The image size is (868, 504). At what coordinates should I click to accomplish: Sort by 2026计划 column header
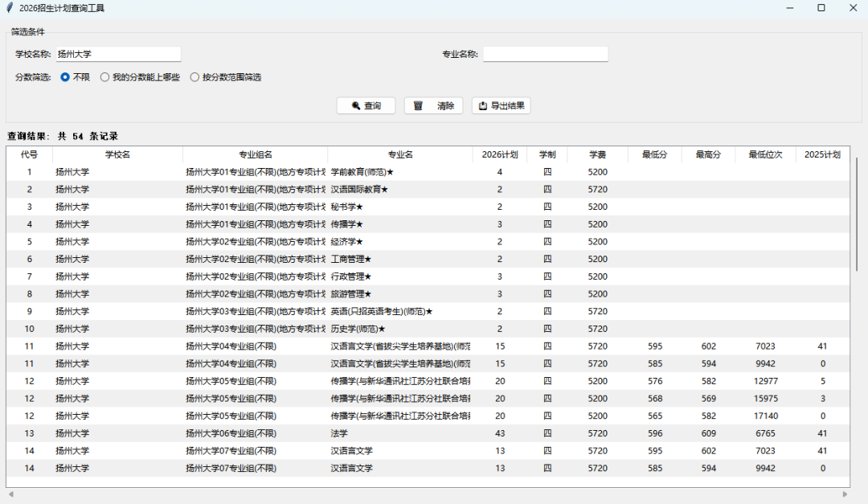pos(500,154)
